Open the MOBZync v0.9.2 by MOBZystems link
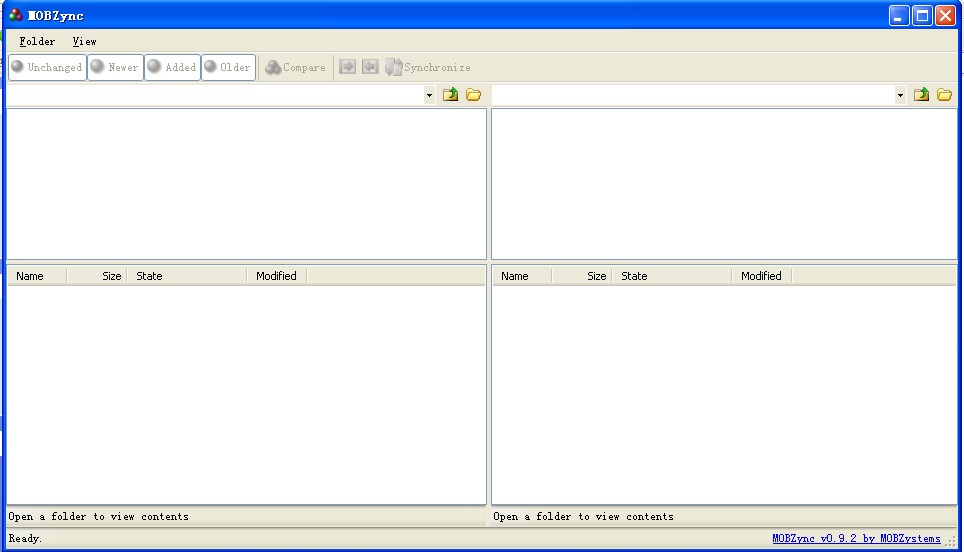This screenshot has width=964, height=552. coord(856,539)
